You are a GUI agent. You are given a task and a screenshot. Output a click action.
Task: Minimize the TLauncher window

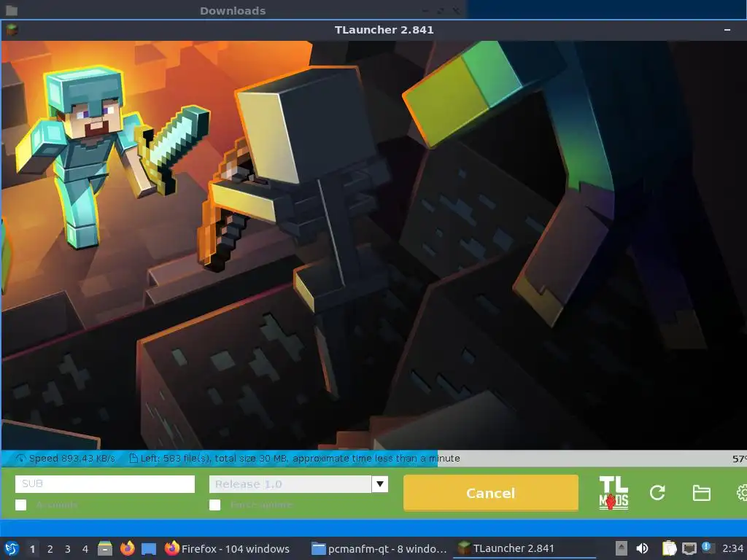(727, 30)
